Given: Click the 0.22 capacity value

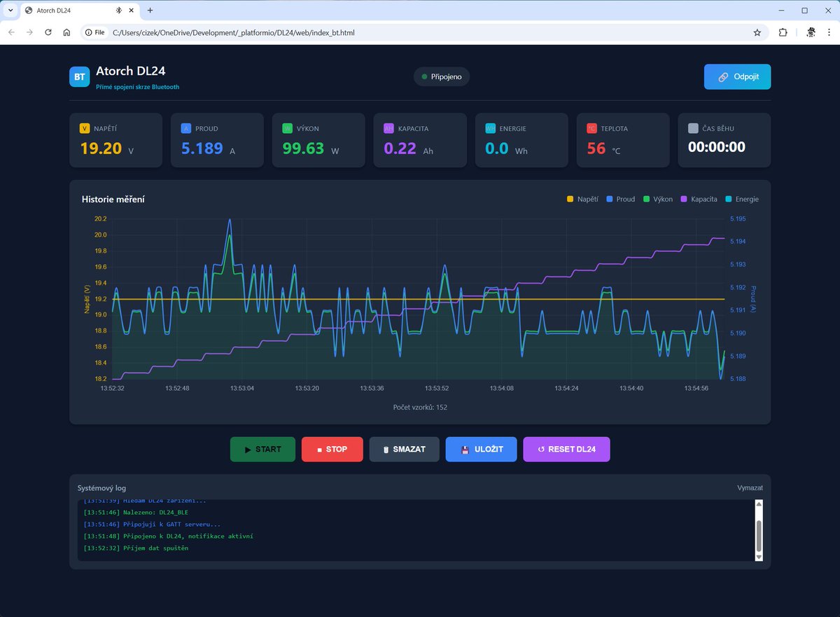Looking at the screenshot, I should pos(400,148).
